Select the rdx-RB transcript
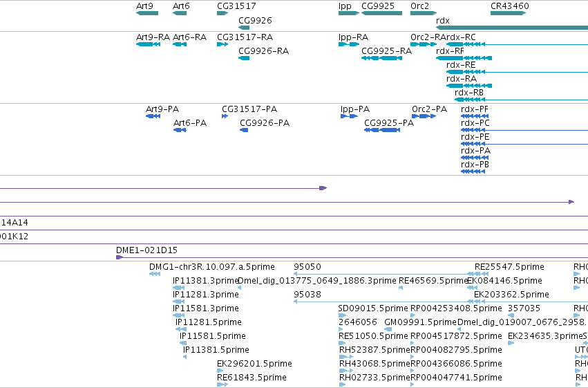The height and width of the screenshot is (388, 588). (x=521, y=100)
